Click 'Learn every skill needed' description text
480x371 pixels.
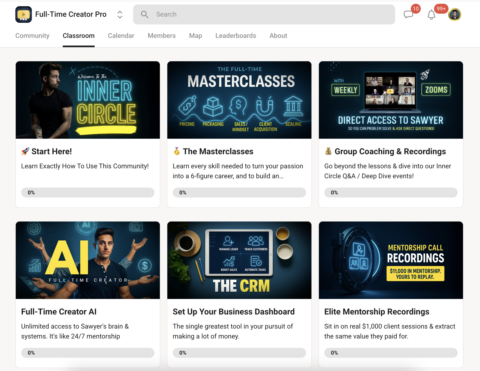pos(238,171)
